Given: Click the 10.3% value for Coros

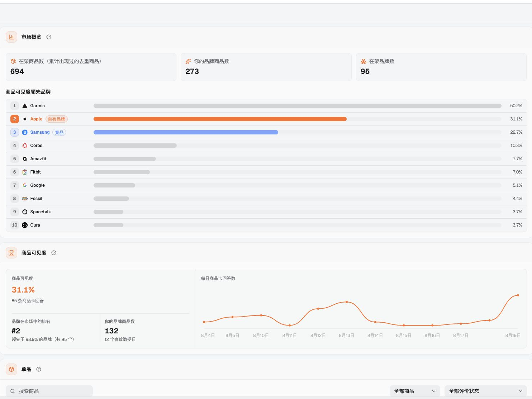Looking at the screenshot, I should (x=516, y=146).
